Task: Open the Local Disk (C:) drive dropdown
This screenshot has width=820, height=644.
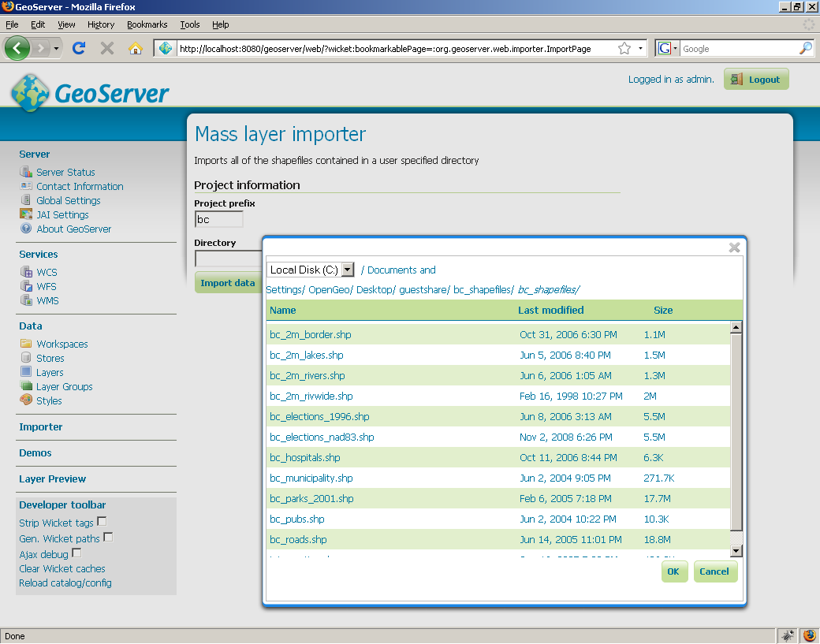Action: tap(348, 270)
